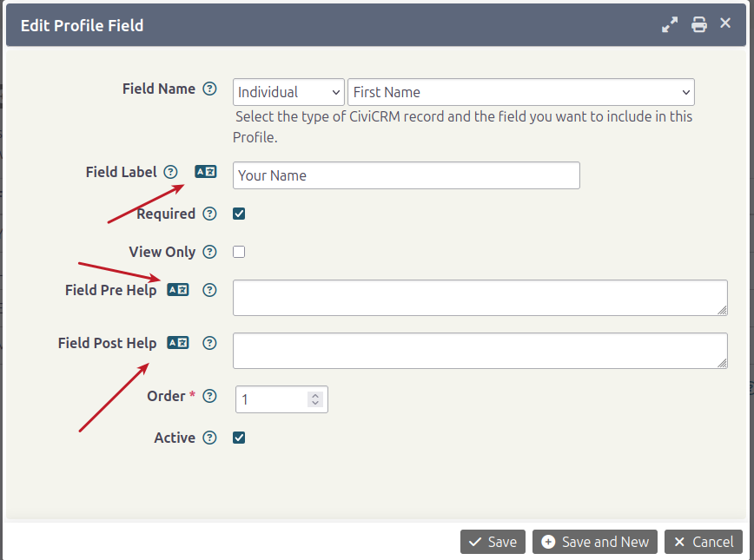Click into the Field Label text box
The width and height of the screenshot is (754, 560).
point(406,175)
